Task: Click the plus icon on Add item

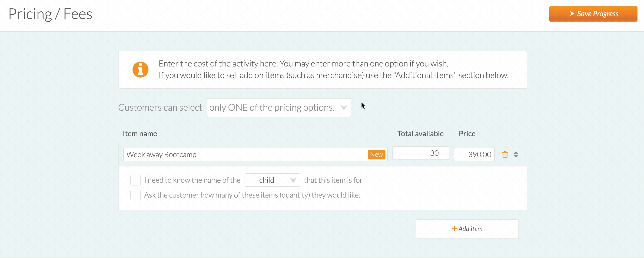Action: click(x=454, y=228)
